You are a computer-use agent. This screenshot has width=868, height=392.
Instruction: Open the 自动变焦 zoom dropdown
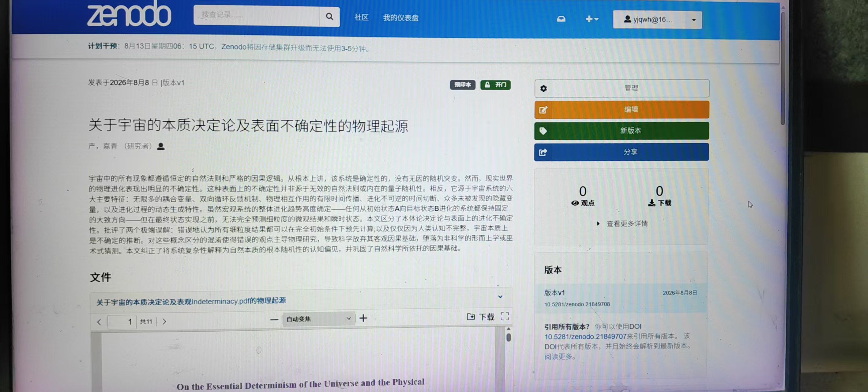(318, 319)
